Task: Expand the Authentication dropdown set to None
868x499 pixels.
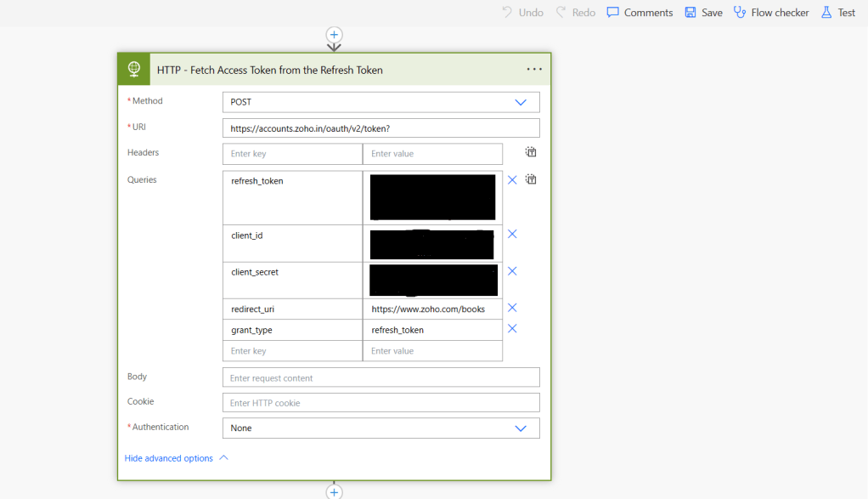Action: click(380, 428)
